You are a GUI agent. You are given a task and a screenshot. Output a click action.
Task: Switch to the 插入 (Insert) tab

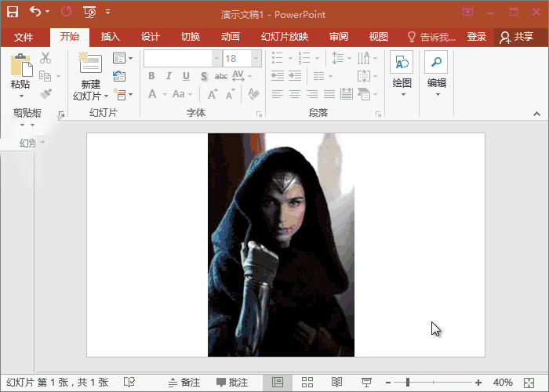pyautogui.click(x=111, y=37)
